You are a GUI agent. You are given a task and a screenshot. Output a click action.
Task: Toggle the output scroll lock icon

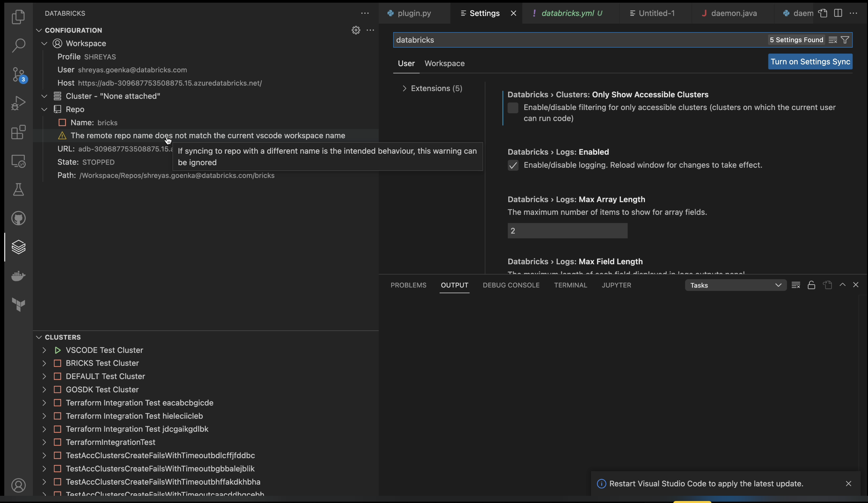pos(811,285)
